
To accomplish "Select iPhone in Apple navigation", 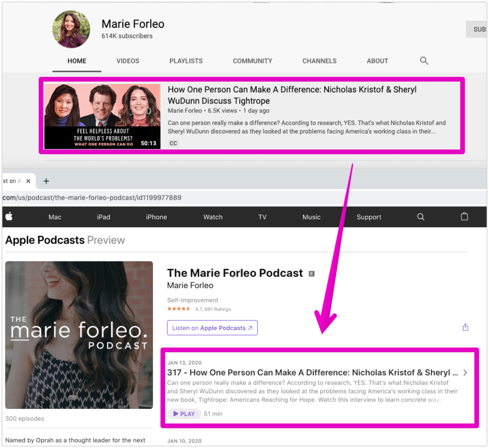I will coord(156,217).
